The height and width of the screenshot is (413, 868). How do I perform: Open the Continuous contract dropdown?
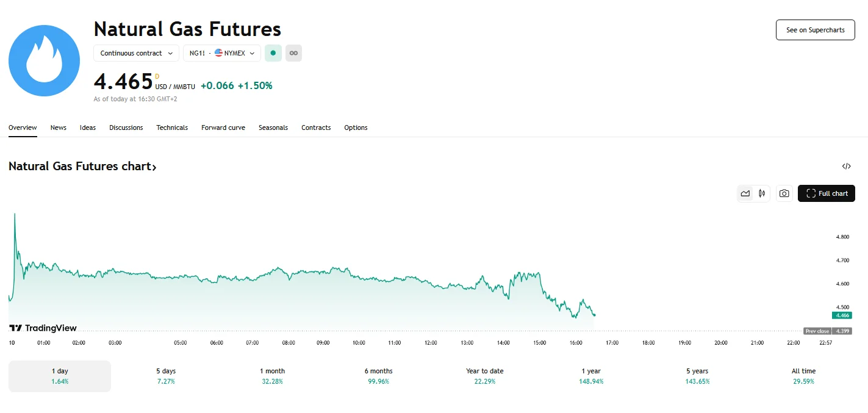click(x=135, y=53)
